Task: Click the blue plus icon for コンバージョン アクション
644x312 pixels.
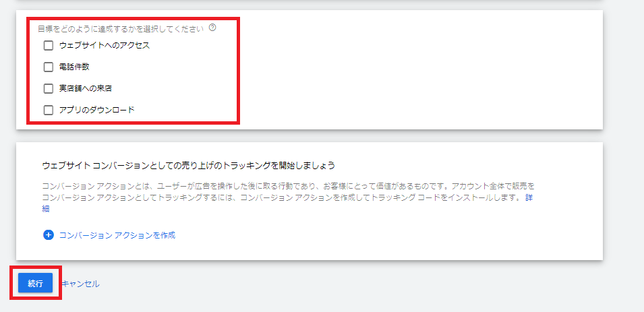Action: [x=49, y=235]
